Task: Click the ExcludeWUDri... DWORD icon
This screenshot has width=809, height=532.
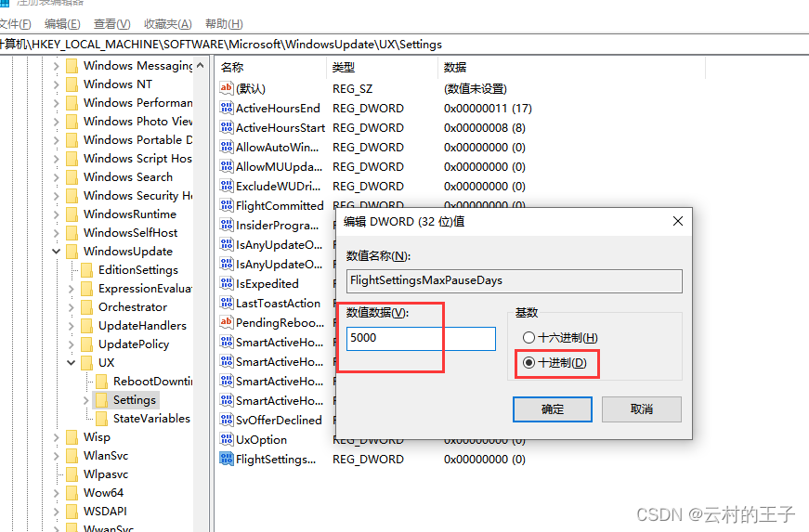Action: pyautogui.click(x=227, y=186)
